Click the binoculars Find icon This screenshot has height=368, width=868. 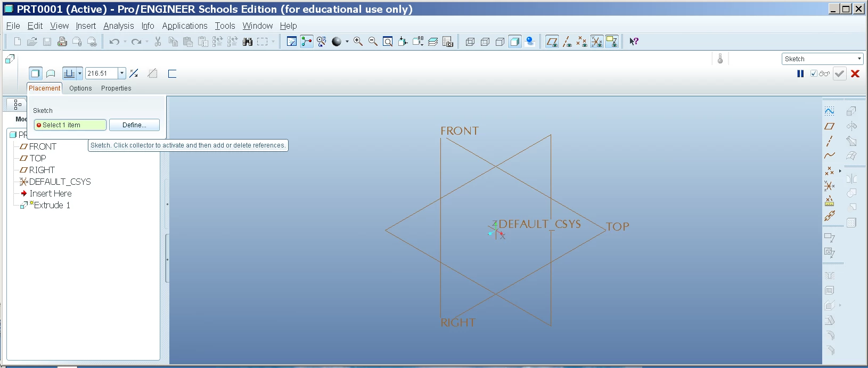(248, 42)
